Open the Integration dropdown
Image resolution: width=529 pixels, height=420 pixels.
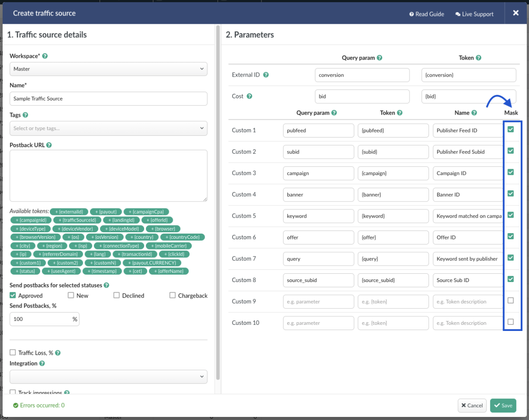(108, 377)
